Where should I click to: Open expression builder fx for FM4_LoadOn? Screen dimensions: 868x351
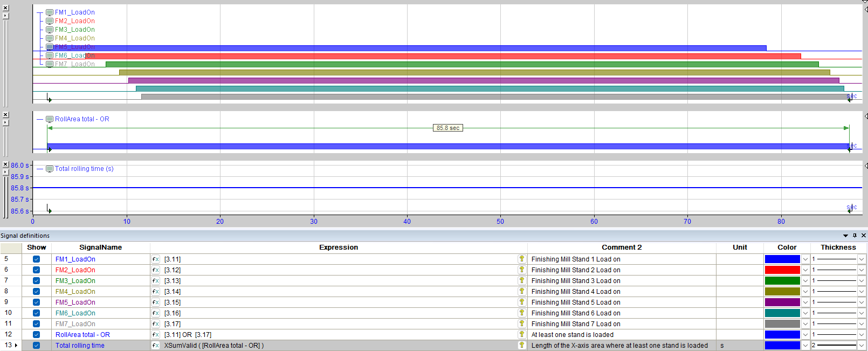pyautogui.click(x=155, y=292)
